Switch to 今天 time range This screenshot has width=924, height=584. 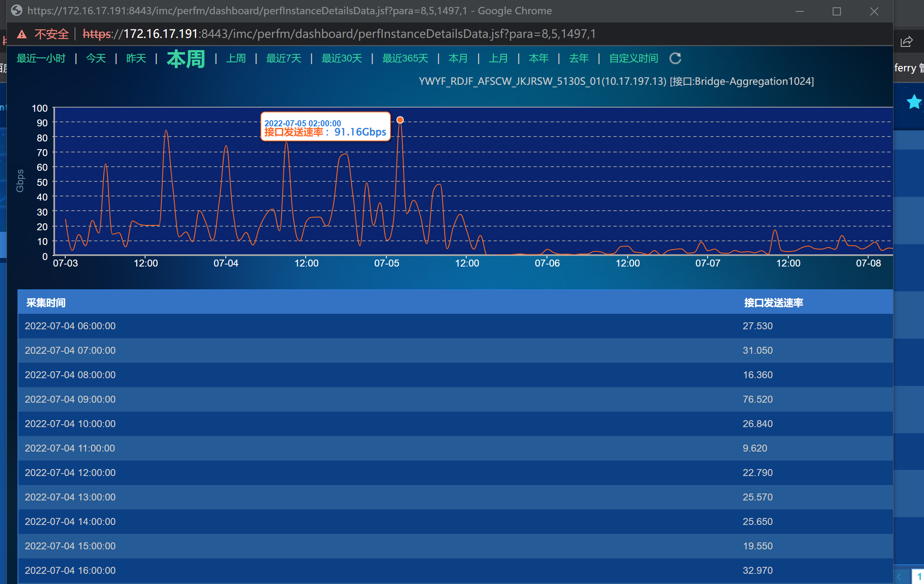pos(96,58)
